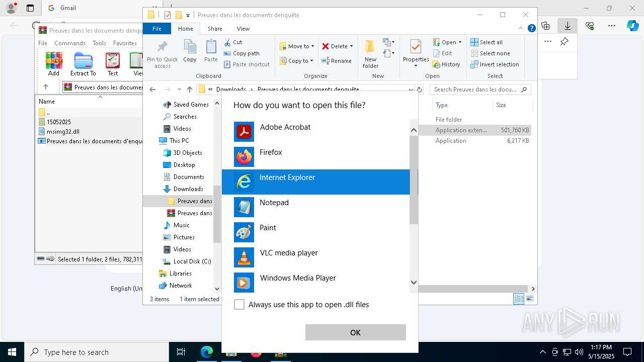The width and height of the screenshot is (644, 362).
Task: Switch to details view toggle
Action: tap(519, 299)
